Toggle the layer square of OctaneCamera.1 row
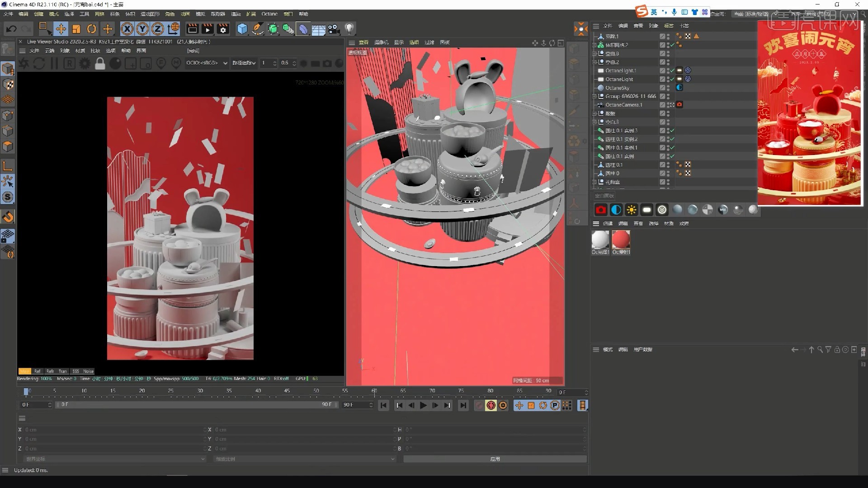This screenshot has width=868, height=488. coord(662,105)
